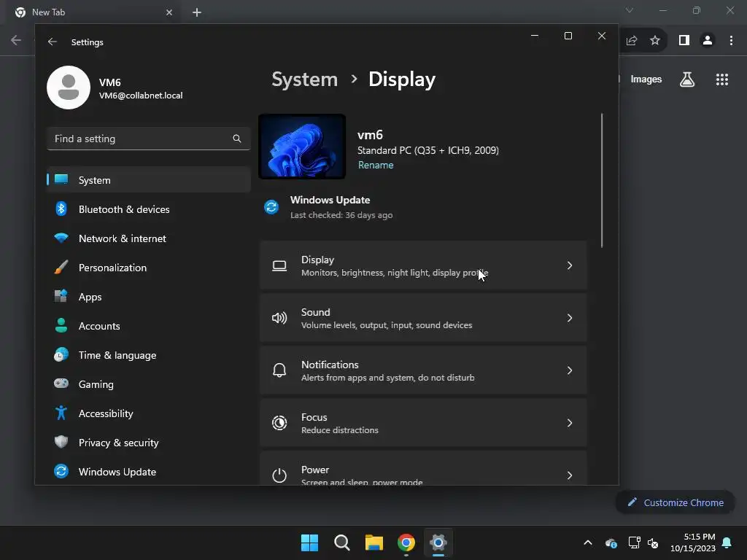Click the Focus icon
The height and width of the screenshot is (560, 747).
[279, 422]
